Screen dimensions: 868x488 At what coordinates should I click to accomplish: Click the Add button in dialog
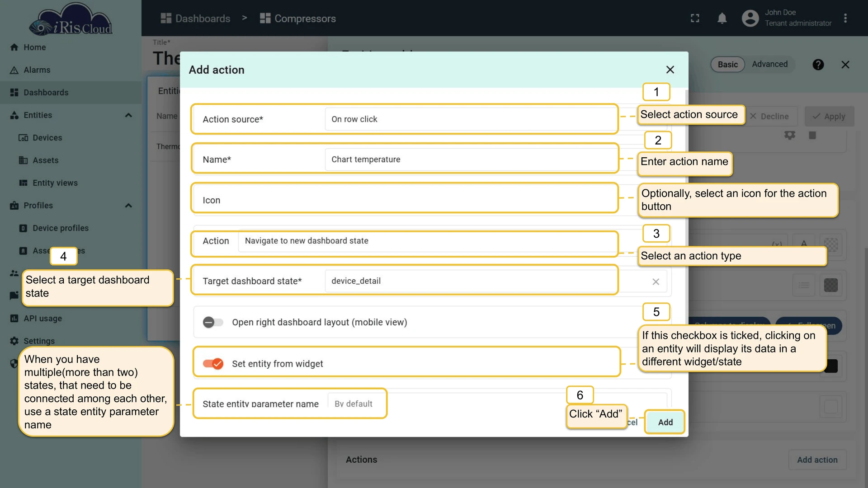point(665,422)
